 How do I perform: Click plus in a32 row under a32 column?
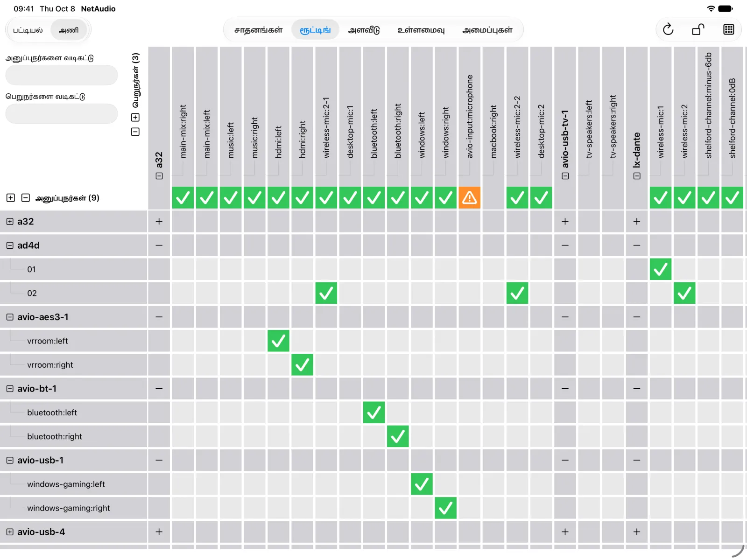coord(159,221)
